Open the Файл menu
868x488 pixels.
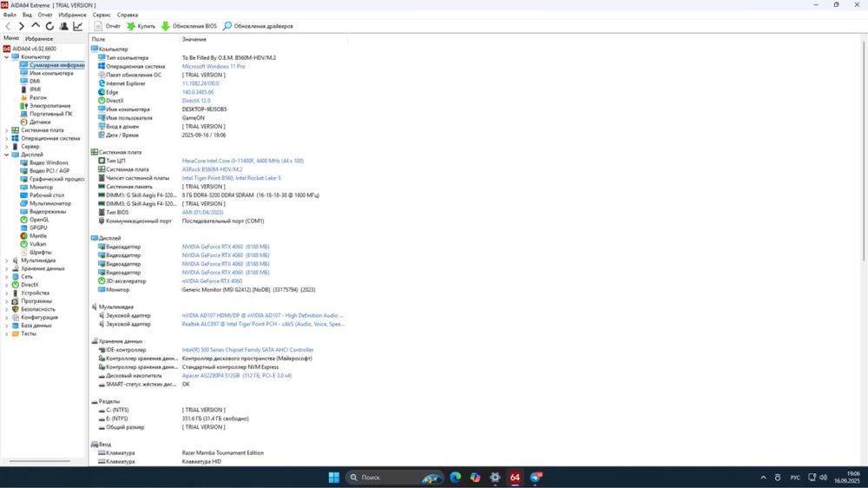[x=10, y=15]
